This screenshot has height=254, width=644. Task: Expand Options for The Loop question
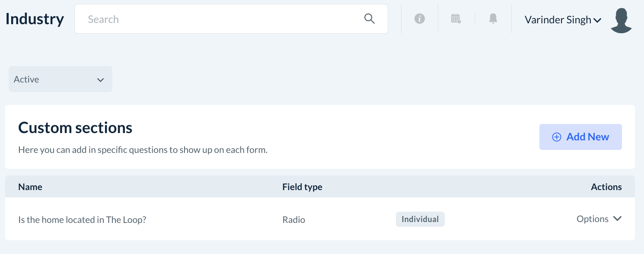(x=599, y=219)
